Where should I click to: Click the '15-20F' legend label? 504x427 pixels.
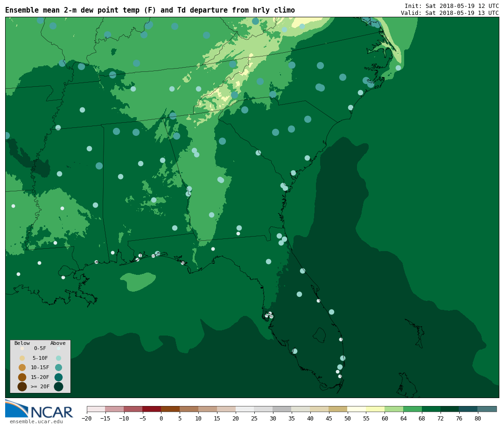pos(40,377)
